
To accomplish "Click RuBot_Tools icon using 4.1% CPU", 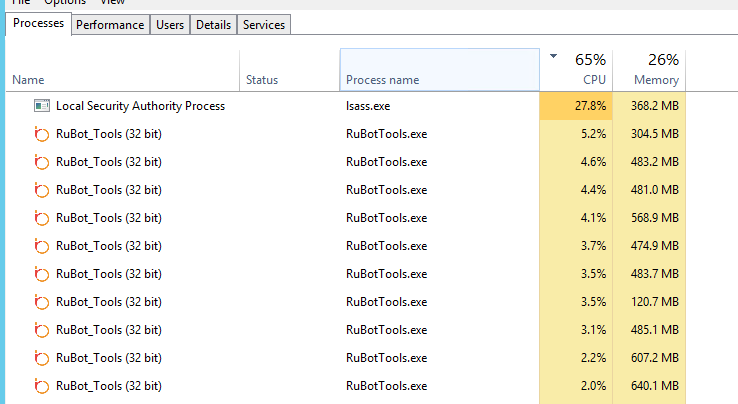I will tap(42, 218).
